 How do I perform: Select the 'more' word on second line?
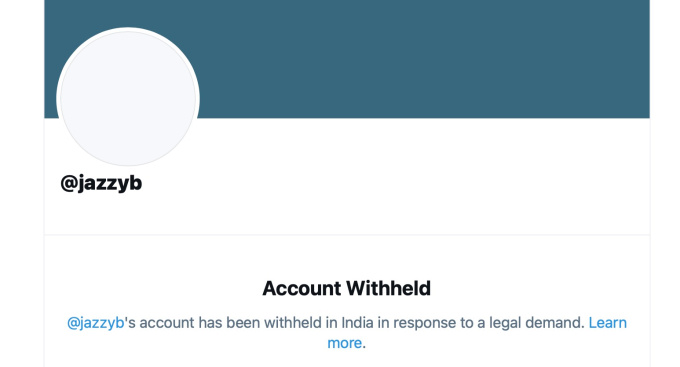pos(344,343)
